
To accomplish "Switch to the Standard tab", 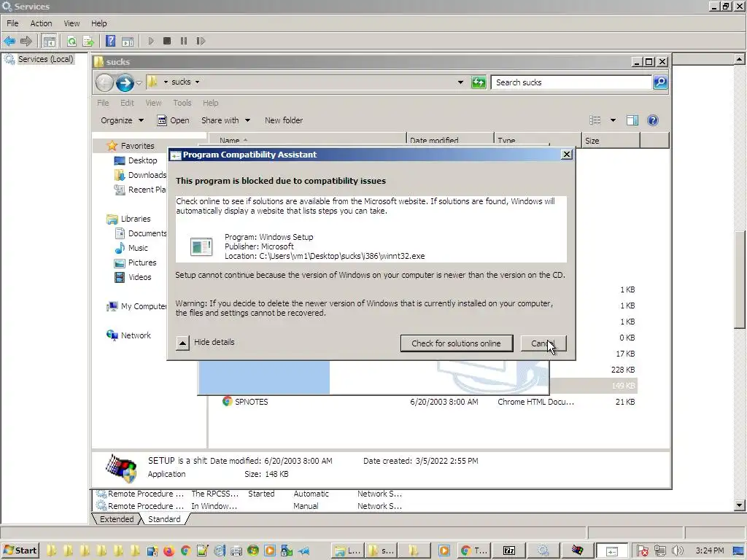I will pos(164,519).
